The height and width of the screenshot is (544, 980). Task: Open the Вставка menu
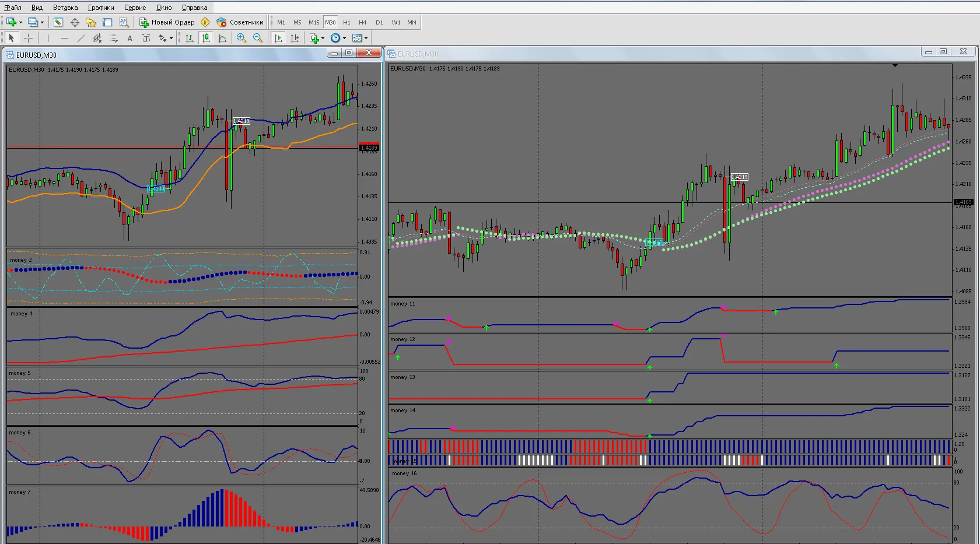[x=65, y=8]
